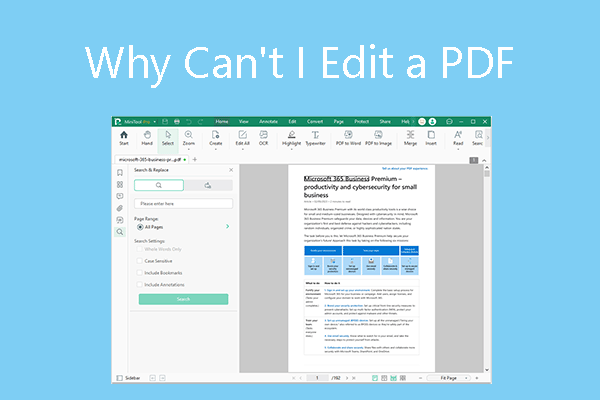Select the All Pages radio button
Image resolution: width=600 pixels, height=400 pixels.
[x=140, y=227]
